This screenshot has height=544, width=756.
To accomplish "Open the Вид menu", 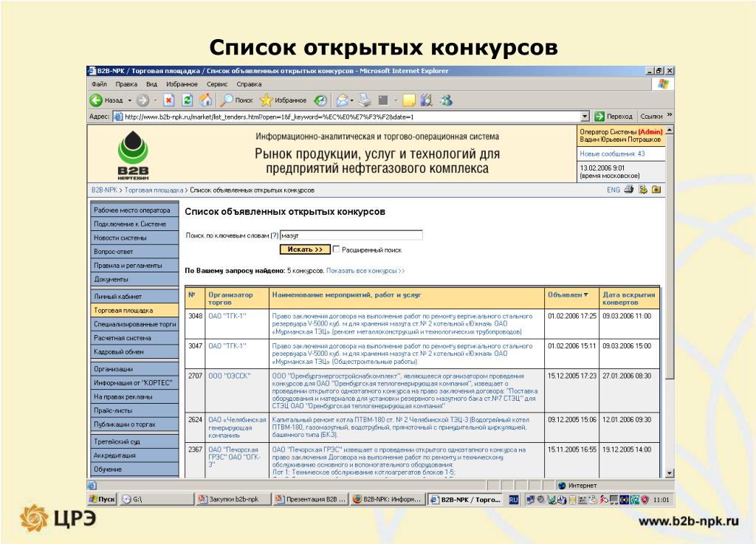I will (152, 84).
